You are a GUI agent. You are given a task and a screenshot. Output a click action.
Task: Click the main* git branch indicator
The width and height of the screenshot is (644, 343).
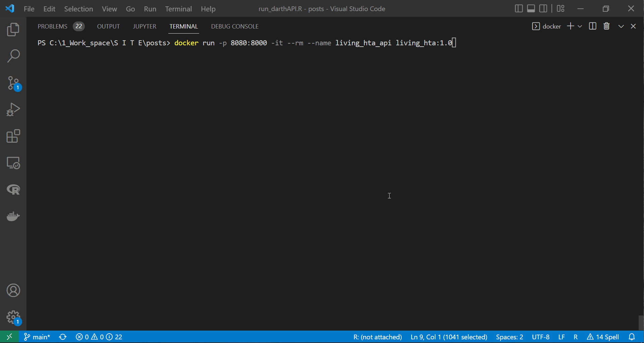click(x=37, y=337)
